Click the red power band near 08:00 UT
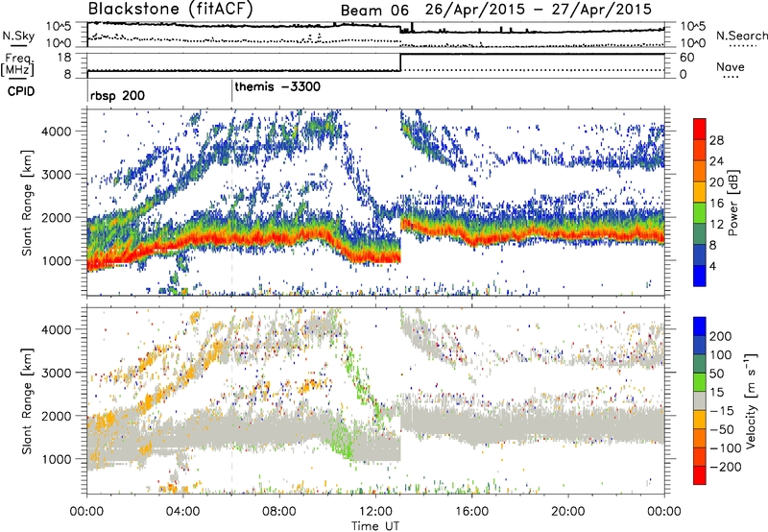The height and width of the screenshot is (532, 768). tap(279, 237)
